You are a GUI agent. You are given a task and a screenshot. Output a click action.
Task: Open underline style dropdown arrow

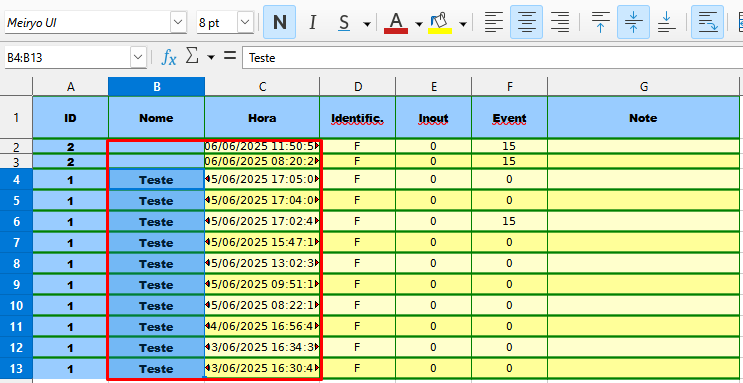(x=367, y=24)
